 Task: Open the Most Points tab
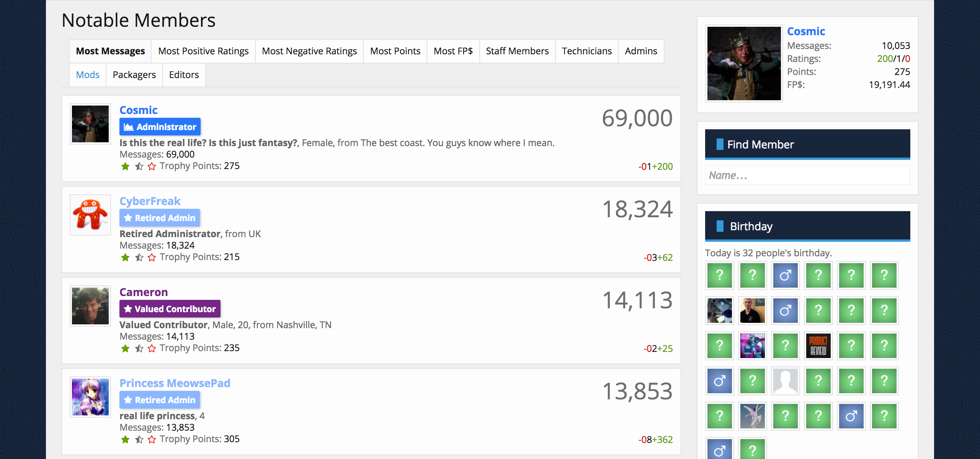(395, 51)
